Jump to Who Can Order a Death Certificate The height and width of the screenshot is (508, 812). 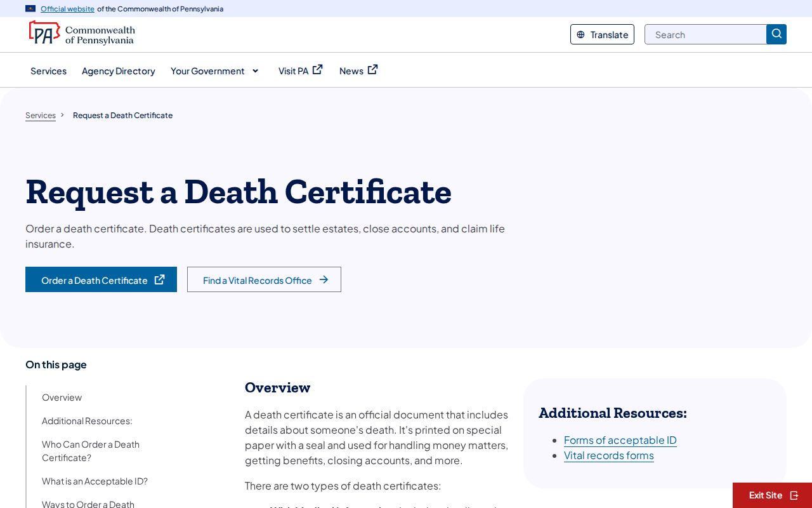[x=91, y=451]
